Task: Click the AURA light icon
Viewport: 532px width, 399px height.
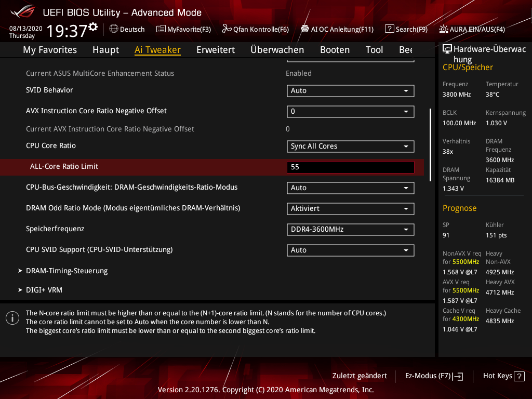Action: (x=443, y=29)
